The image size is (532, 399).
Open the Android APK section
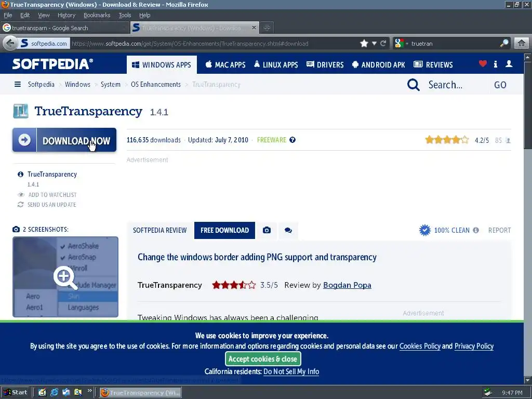[x=379, y=64]
